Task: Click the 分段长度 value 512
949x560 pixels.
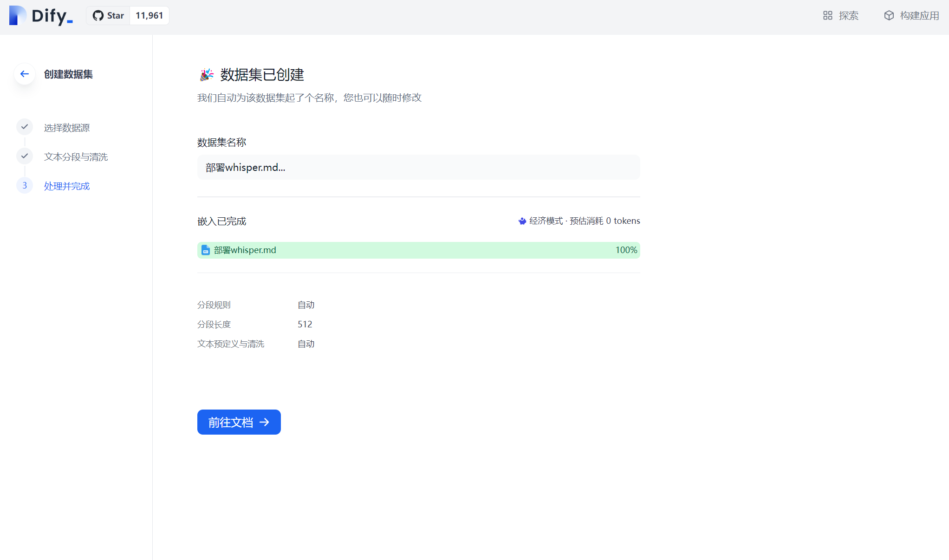Action: click(x=305, y=324)
